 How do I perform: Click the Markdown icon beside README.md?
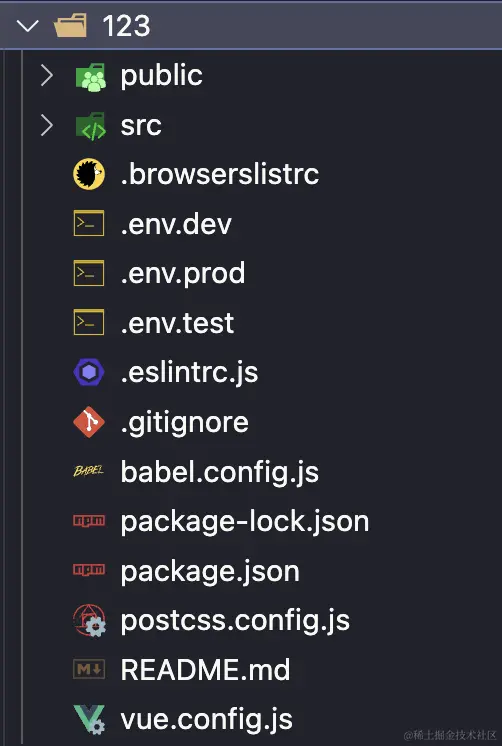click(89, 670)
